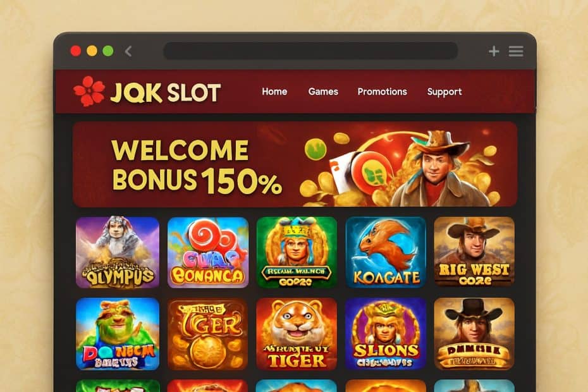The width and height of the screenshot is (588, 392).
Task: Launch the green ogre game tile
Action: coord(118,334)
